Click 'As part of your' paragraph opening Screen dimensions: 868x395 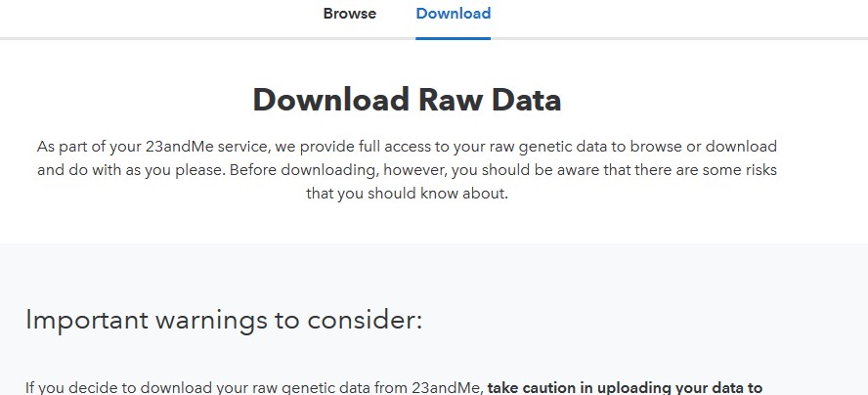tap(88, 147)
